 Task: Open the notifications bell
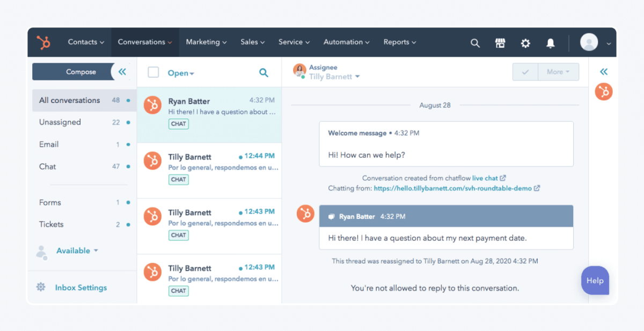point(550,43)
